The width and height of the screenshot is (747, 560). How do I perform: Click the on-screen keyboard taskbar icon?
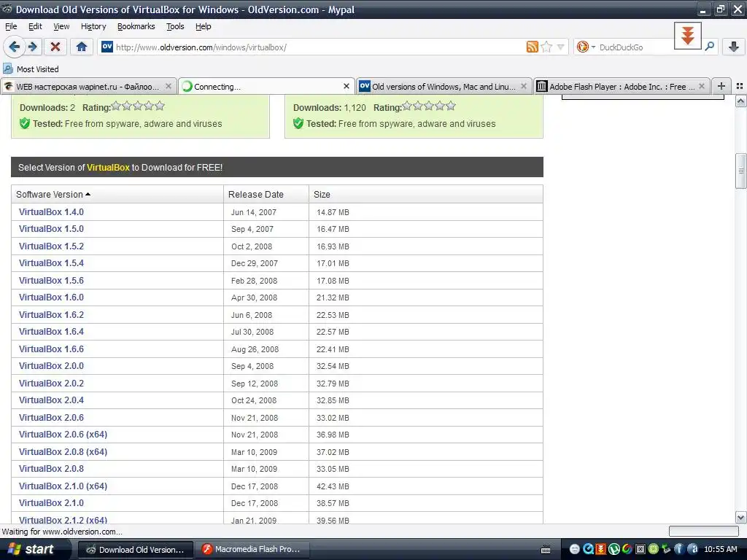pos(546,550)
